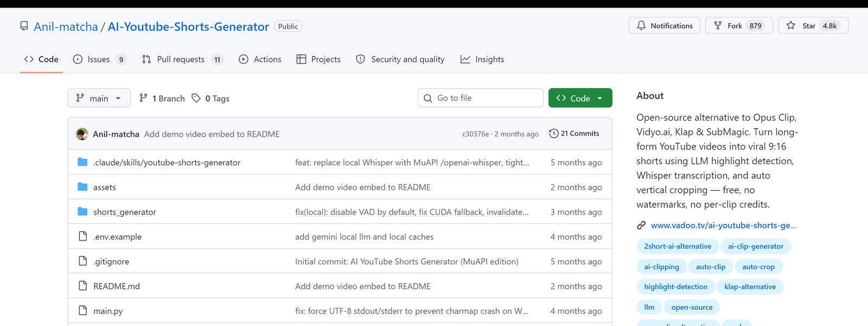The width and height of the screenshot is (868, 326).
Task: Select the auto-crop topic tag
Action: pyautogui.click(x=758, y=267)
